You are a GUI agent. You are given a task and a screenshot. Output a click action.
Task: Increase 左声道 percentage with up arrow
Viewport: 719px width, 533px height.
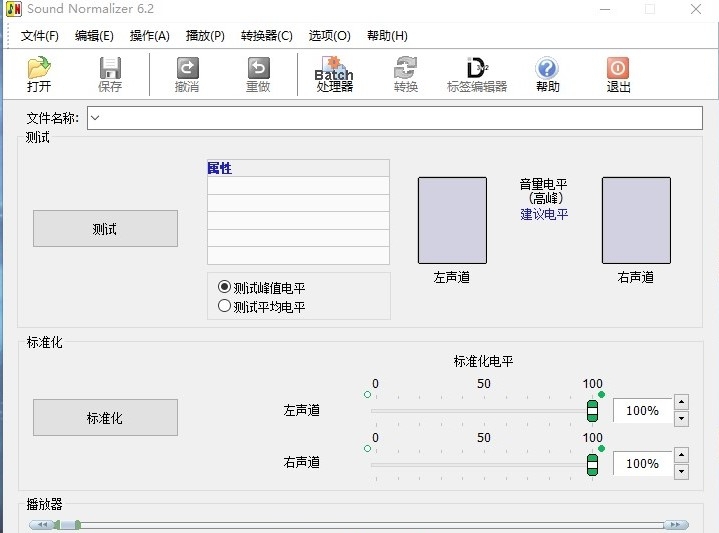coord(681,402)
